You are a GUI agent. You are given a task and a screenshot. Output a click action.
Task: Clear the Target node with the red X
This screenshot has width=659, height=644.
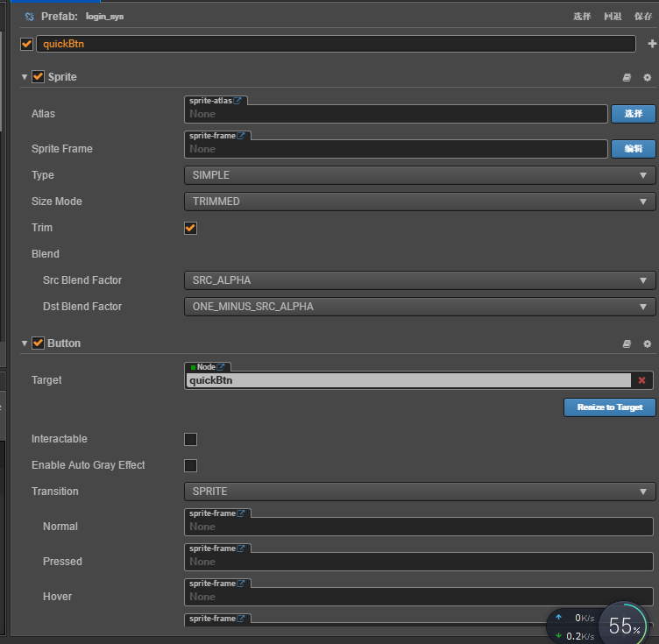[x=641, y=380]
